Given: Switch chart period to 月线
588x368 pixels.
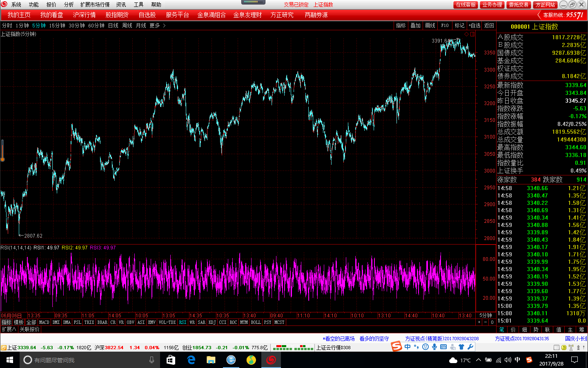Looking at the screenshot, I should [141, 25].
